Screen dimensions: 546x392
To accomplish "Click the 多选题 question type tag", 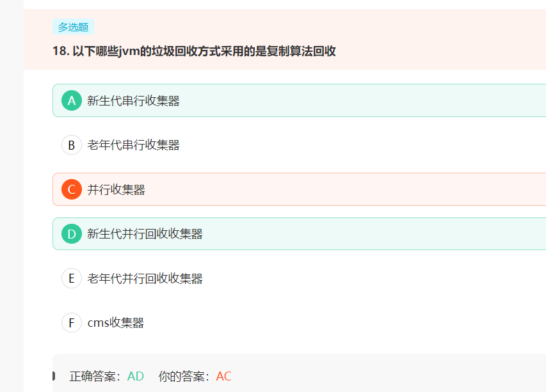I will 73,27.
